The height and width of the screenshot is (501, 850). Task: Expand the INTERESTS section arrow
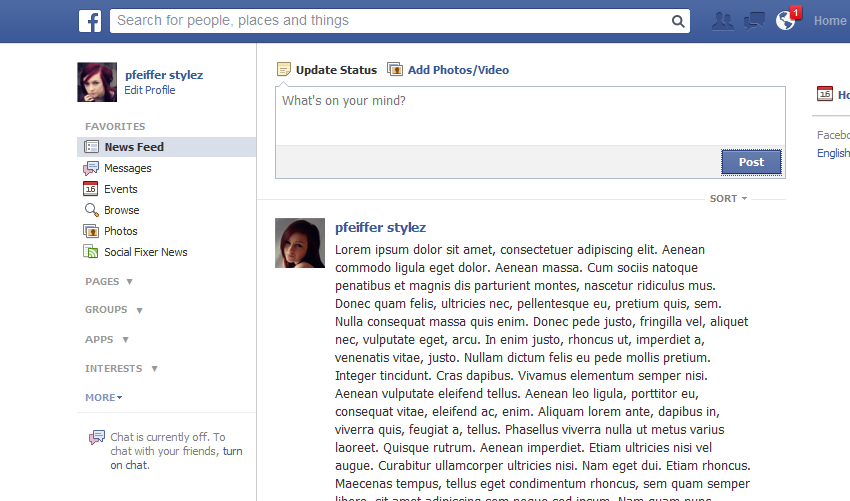tap(154, 369)
